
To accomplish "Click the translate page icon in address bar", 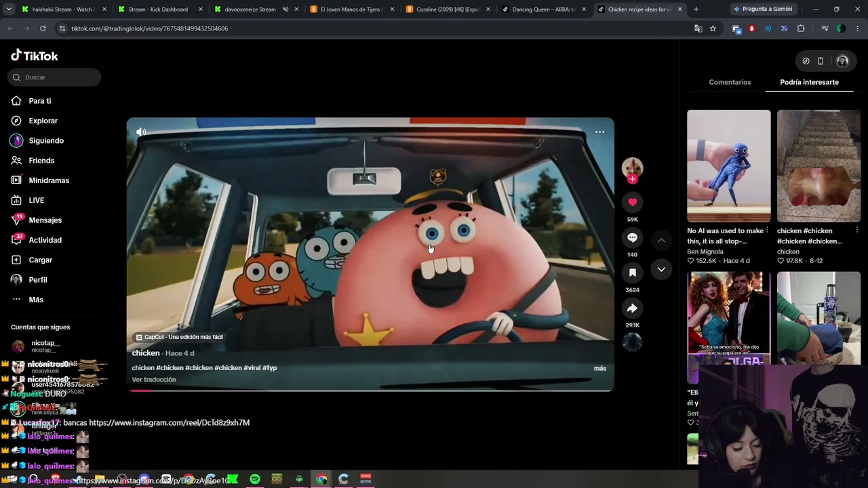I will pyautogui.click(x=698, y=28).
